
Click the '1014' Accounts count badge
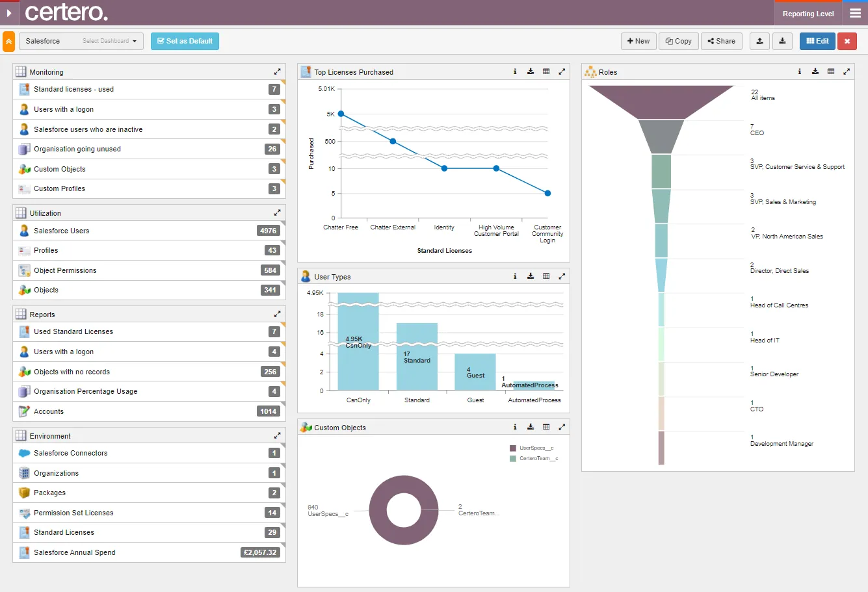[269, 411]
